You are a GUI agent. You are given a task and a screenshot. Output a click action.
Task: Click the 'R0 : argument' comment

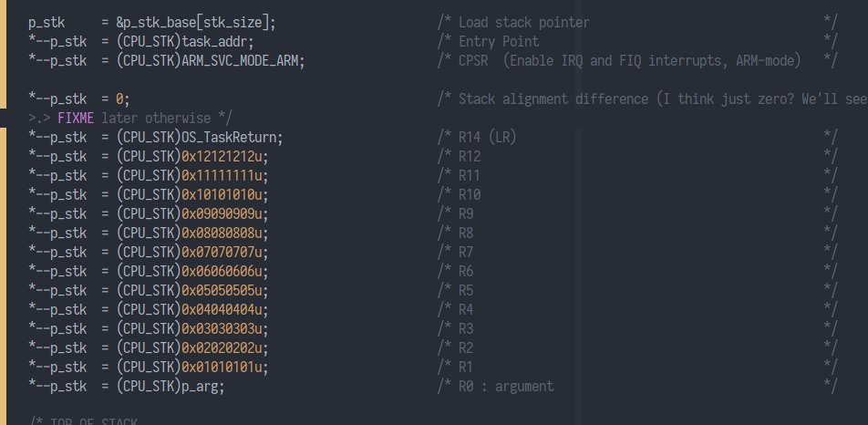[506, 387]
